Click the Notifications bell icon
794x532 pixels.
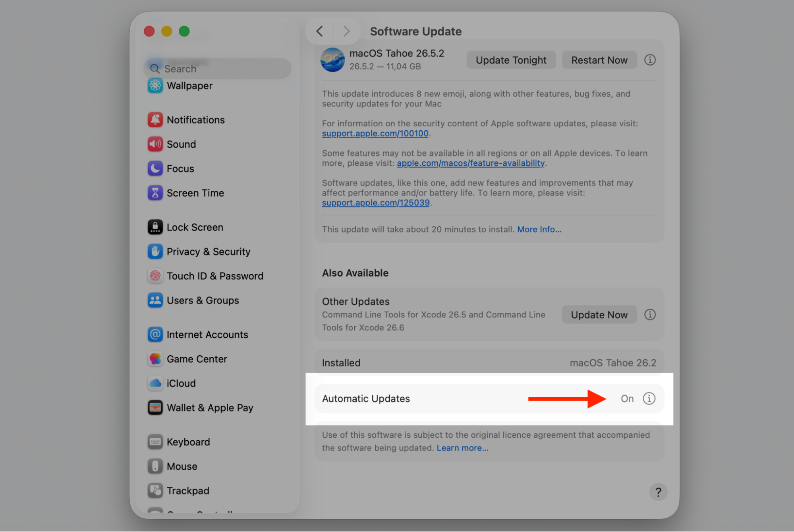coord(155,120)
